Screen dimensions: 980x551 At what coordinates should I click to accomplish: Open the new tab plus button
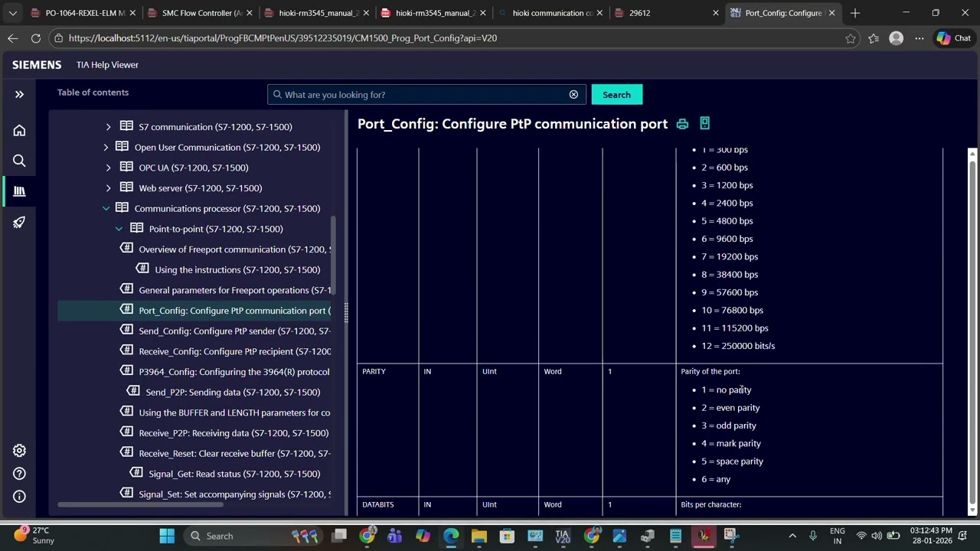pos(855,13)
